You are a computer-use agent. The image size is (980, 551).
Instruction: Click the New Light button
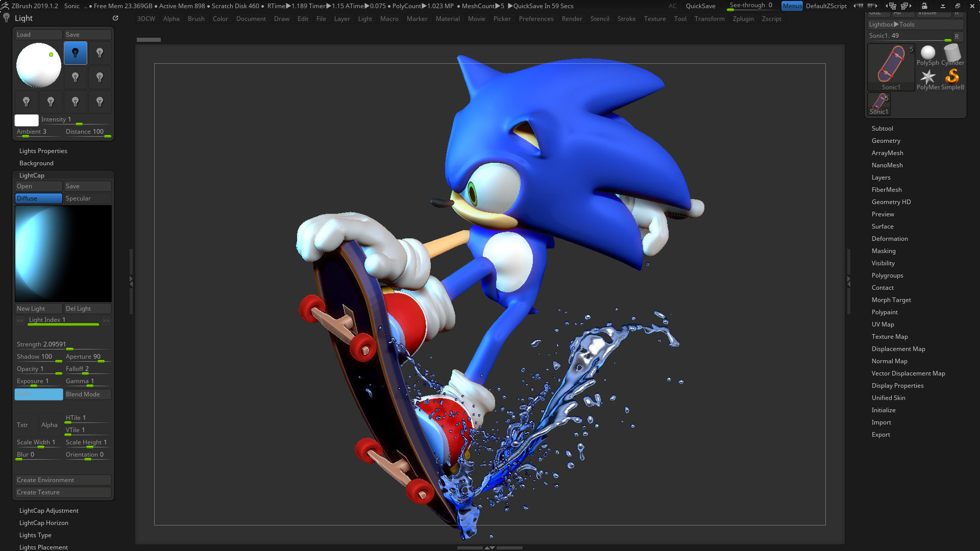39,309
